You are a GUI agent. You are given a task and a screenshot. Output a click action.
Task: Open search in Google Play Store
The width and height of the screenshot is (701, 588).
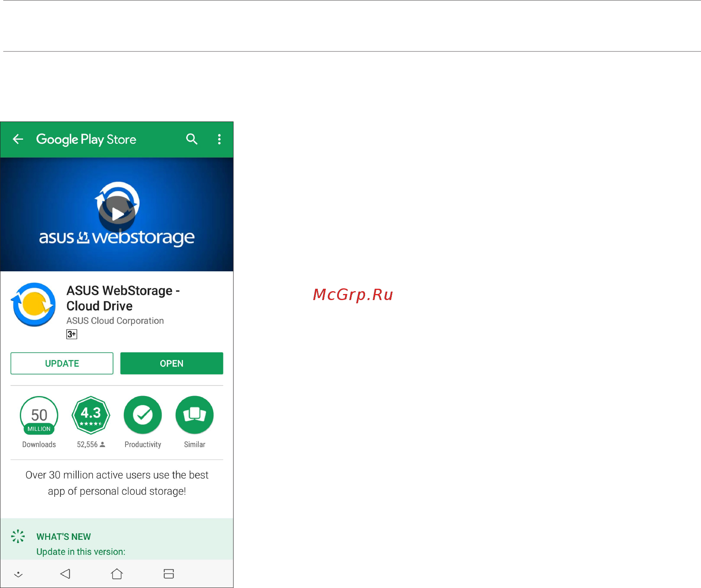click(x=192, y=139)
